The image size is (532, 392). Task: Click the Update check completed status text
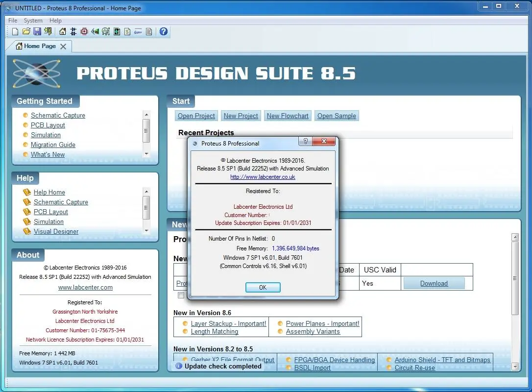tap(223, 366)
